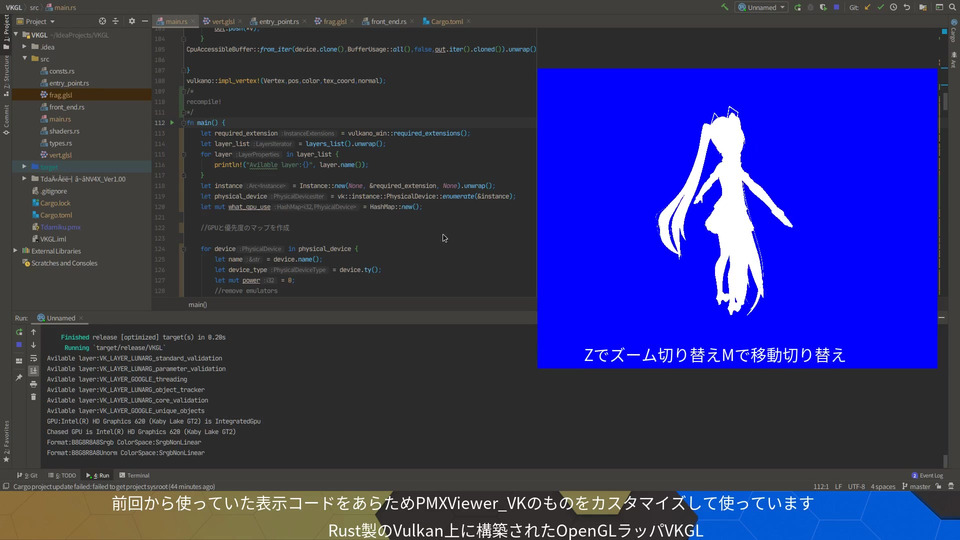Collapse the src folder

(26, 59)
